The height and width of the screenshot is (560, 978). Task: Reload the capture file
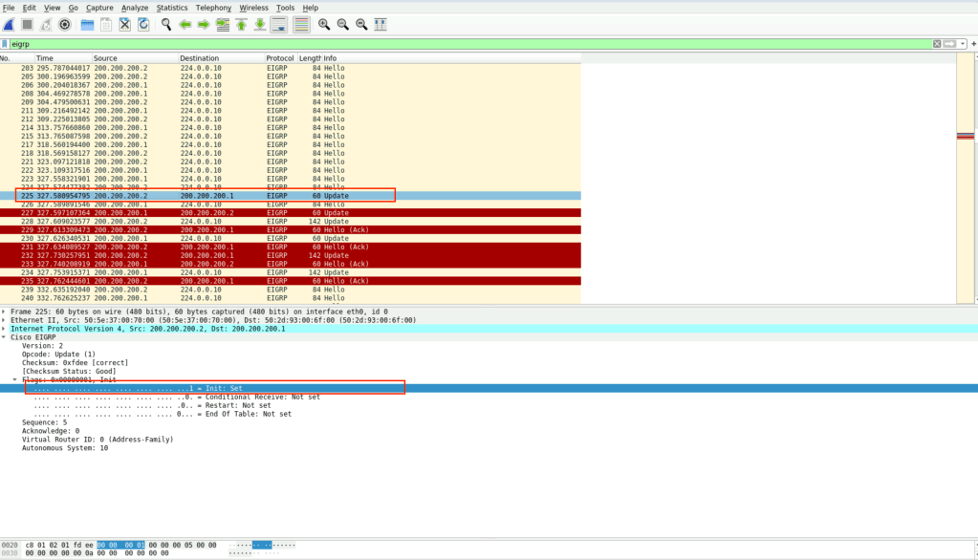tap(143, 24)
